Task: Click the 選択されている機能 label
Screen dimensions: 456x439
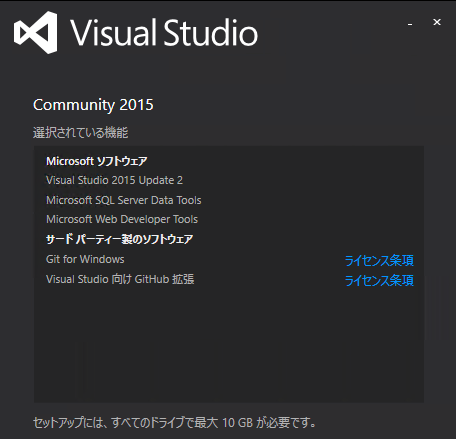Action: [80, 132]
